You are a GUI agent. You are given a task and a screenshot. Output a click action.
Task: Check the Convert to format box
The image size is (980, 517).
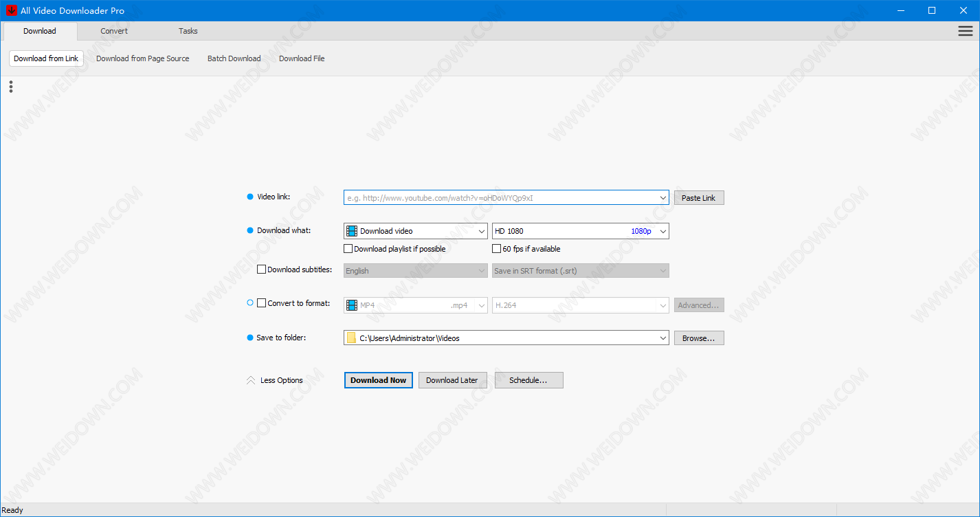(261, 302)
